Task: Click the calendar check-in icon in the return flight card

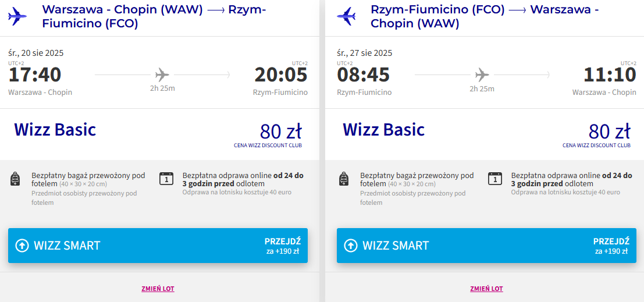Action: click(x=495, y=179)
